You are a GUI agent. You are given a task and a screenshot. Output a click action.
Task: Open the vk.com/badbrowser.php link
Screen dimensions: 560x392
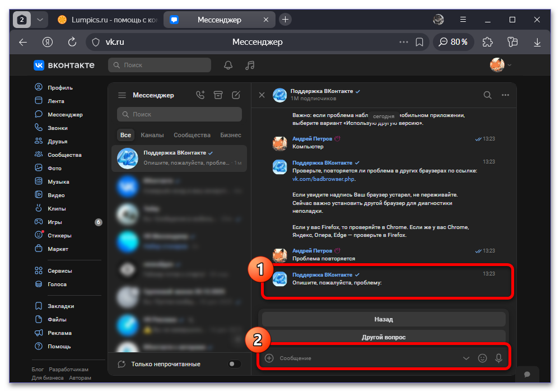(x=324, y=179)
